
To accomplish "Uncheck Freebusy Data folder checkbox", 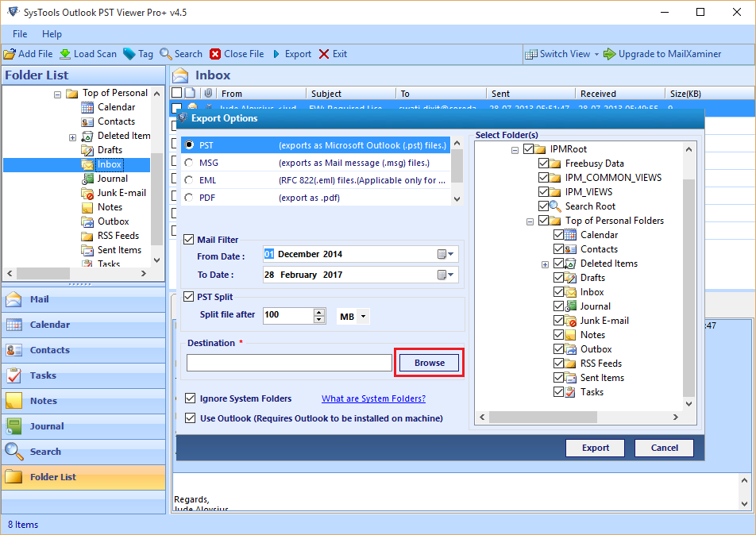I will (543, 164).
